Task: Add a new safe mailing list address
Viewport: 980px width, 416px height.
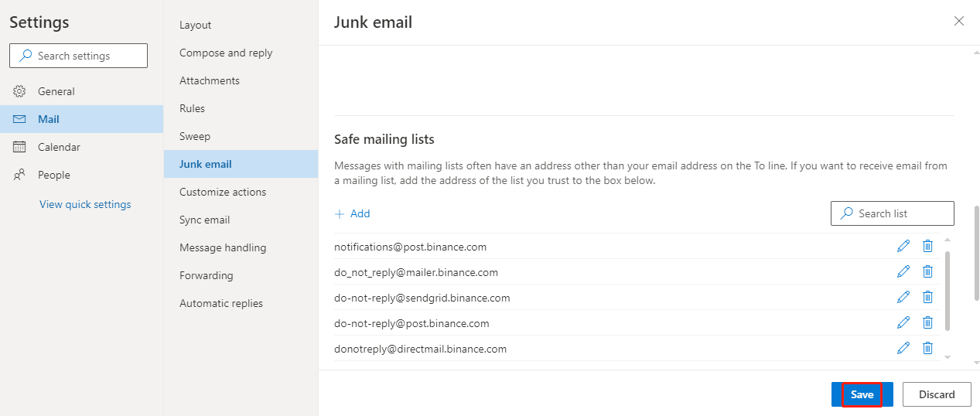Action: tap(352, 213)
